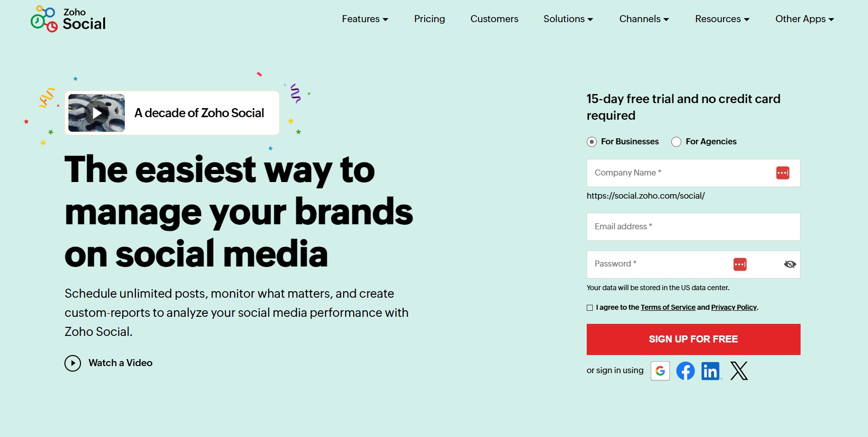Check the Terms of Service agreement box
Image resolution: width=868 pixels, height=437 pixels.
(x=589, y=307)
